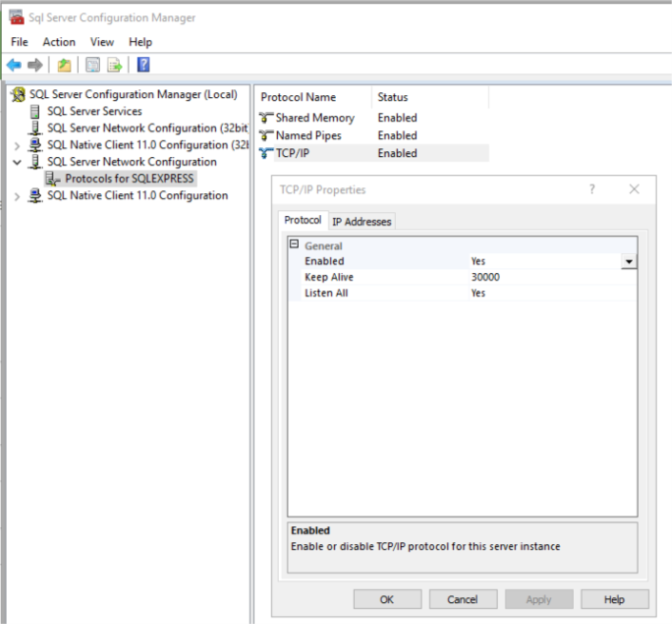Select the TCP/IP protocol row
The width and height of the screenshot is (672, 624).
point(373,153)
